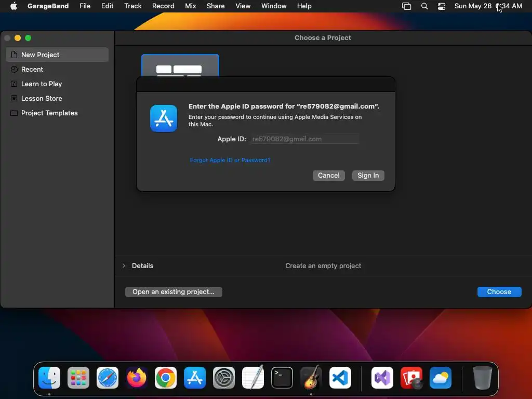Select New Project in sidebar
Screen dimensions: 532x399
57,55
